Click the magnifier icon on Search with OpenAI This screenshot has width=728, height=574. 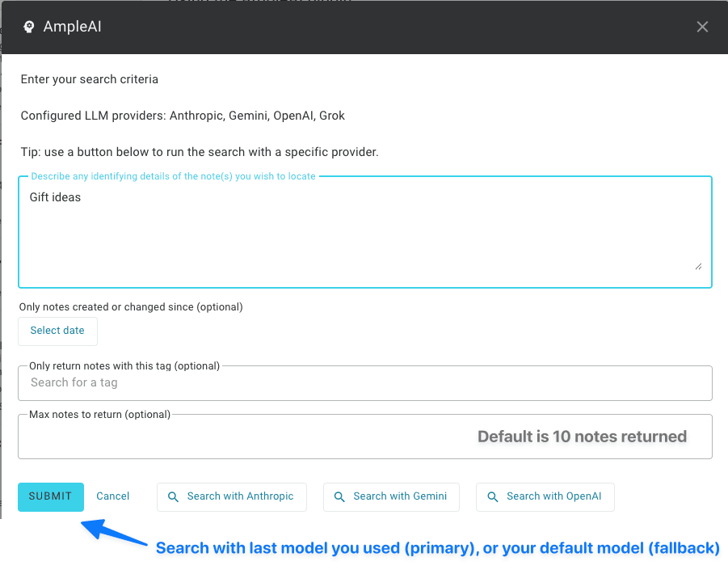(x=493, y=497)
